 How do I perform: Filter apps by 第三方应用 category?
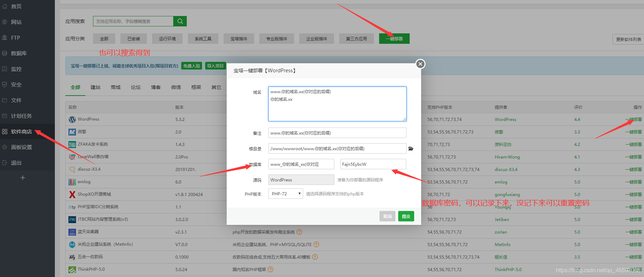[357, 39]
